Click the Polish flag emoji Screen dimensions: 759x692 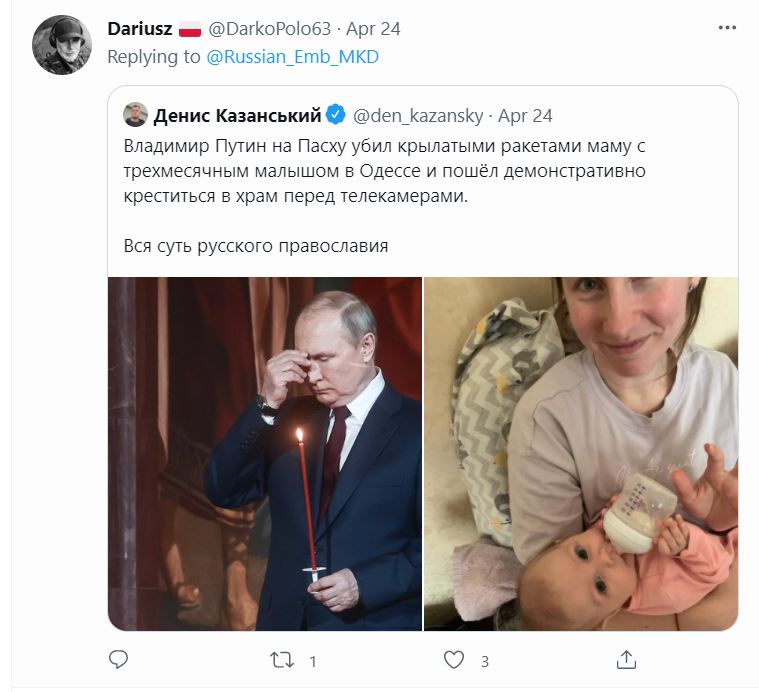190,29
